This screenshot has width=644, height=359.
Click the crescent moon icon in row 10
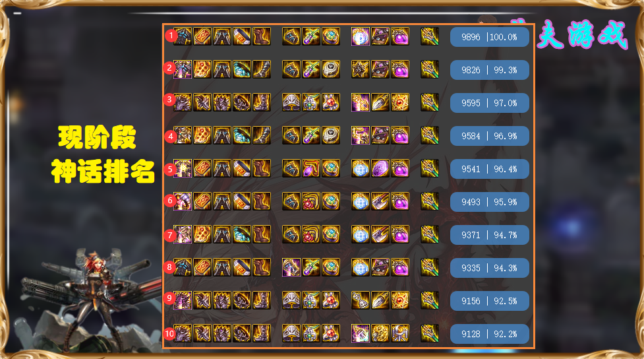(399, 333)
